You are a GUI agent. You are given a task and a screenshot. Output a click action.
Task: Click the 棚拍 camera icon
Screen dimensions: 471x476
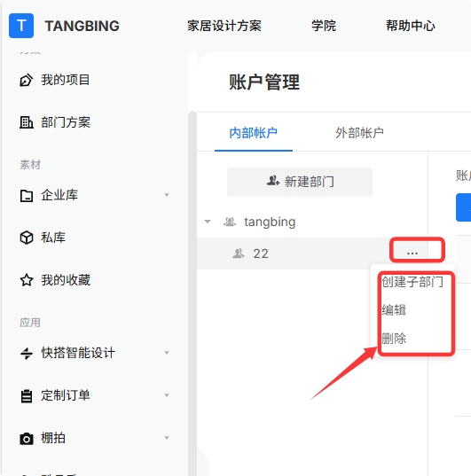point(27,439)
